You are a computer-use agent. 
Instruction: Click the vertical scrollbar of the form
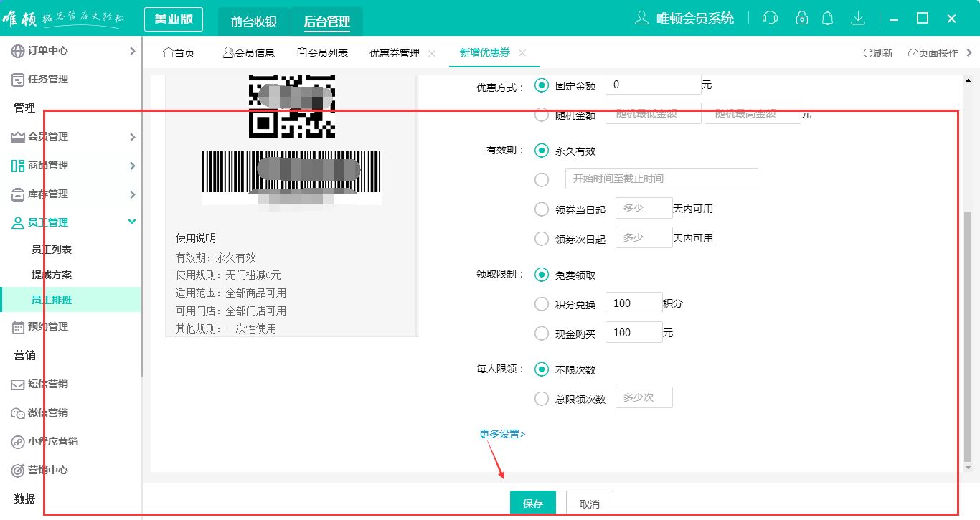coord(968,337)
